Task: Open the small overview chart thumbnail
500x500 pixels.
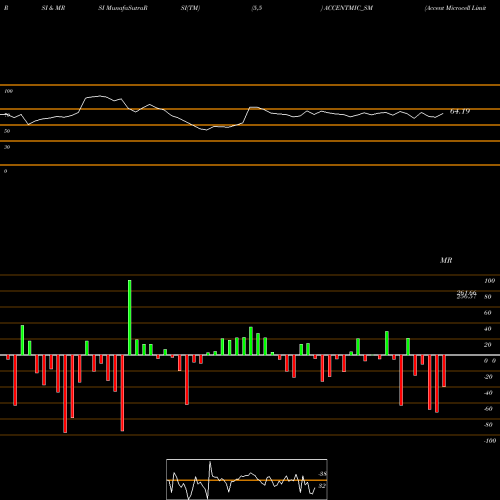Action: tap(247, 479)
